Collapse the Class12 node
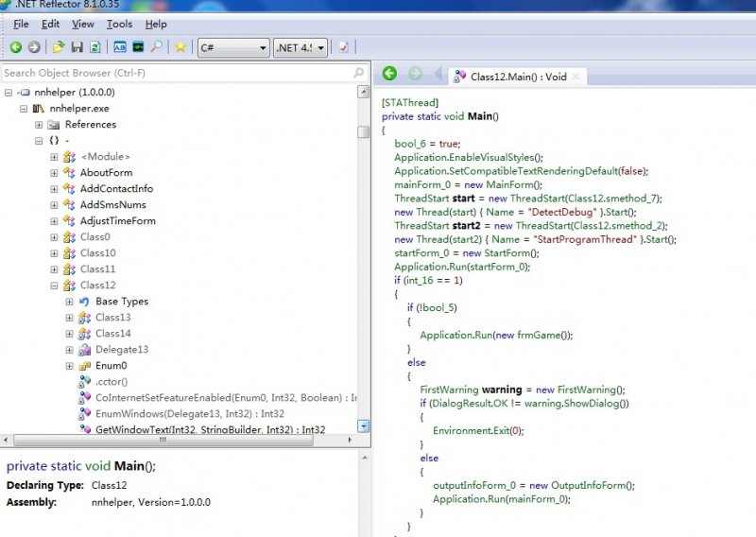This screenshot has height=537, width=756. (x=54, y=286)
